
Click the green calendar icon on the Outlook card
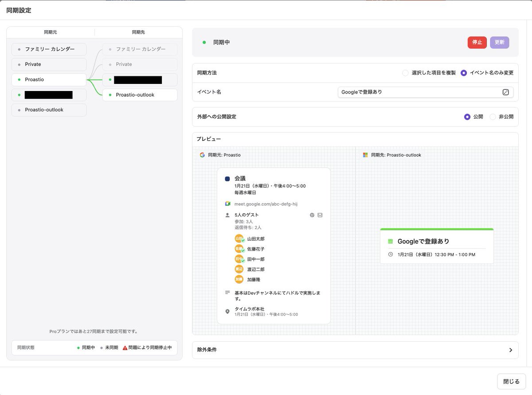391,241
